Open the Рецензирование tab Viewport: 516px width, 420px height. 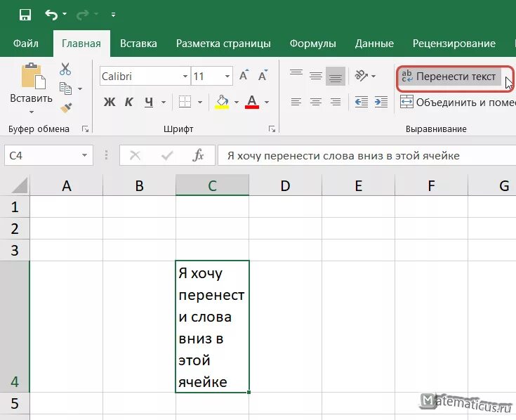pos(454,44)
